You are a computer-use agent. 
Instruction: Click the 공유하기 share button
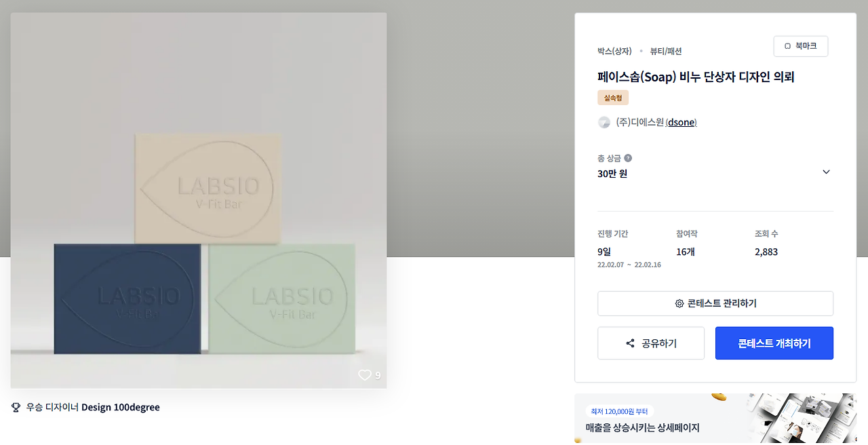tap(651, 343)
